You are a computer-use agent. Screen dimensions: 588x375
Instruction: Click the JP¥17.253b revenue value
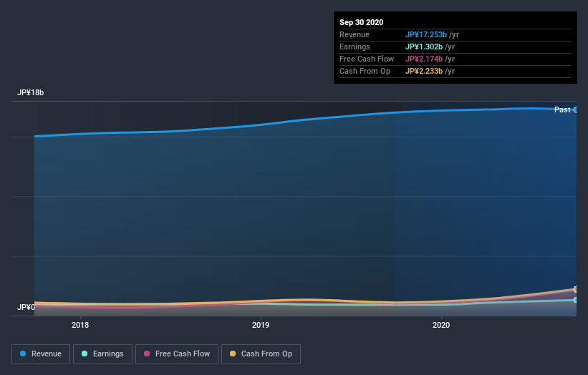click(x=426, y=34)
